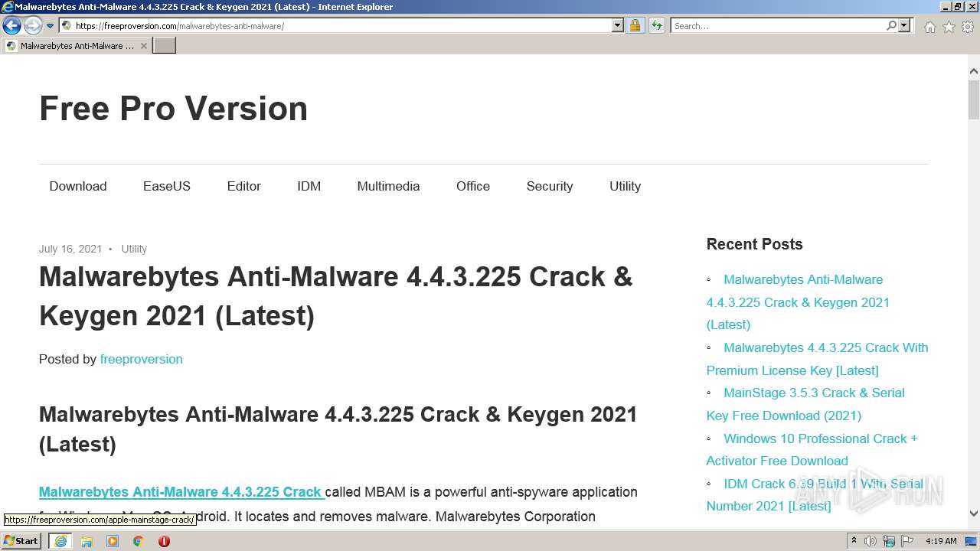
Task: Click the Refresh page icon
Action: (x=656, y=25)
